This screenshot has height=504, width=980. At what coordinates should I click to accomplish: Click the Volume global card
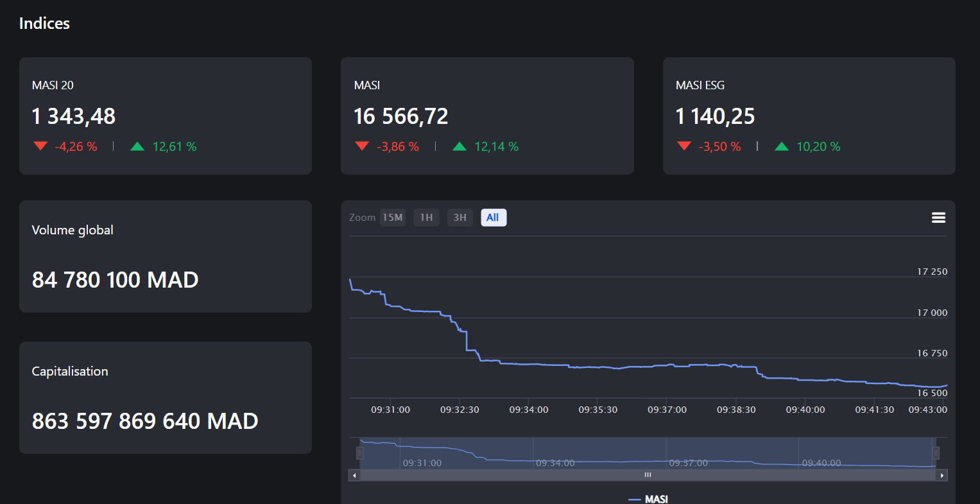coord(165,256)
